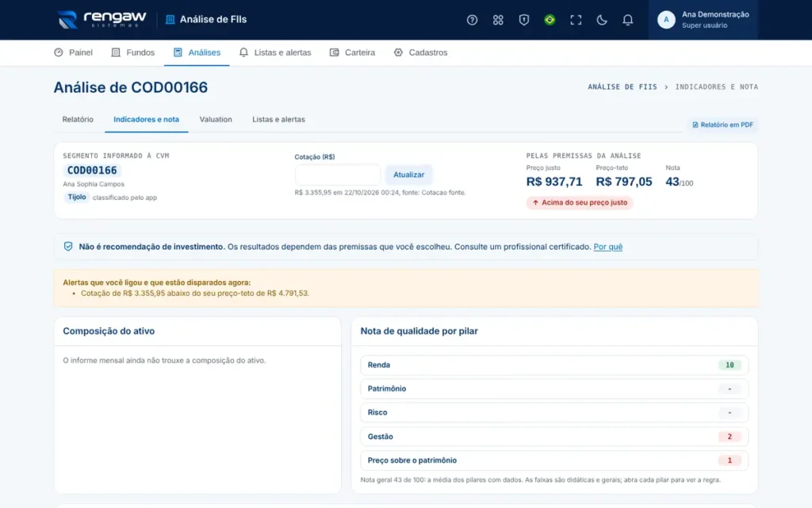Click the Cotação (R$) input field

pos(338,175)
